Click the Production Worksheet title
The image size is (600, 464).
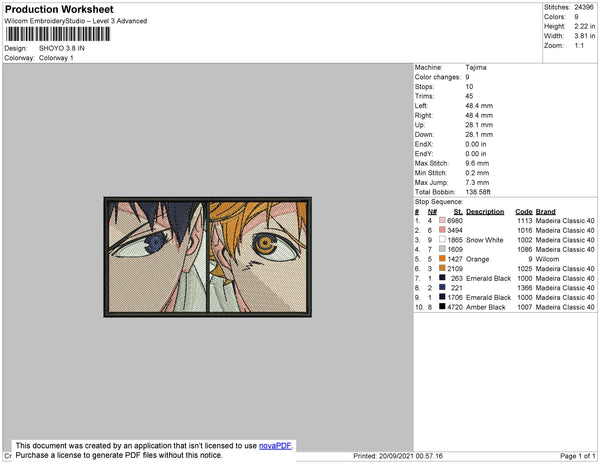click(x=59, y=9)
